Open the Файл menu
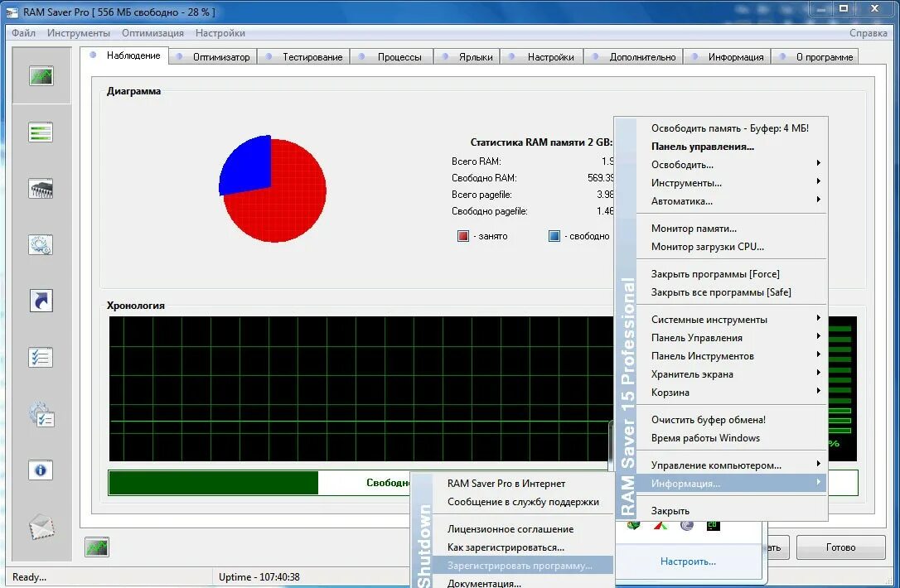 tap(23, 32)
